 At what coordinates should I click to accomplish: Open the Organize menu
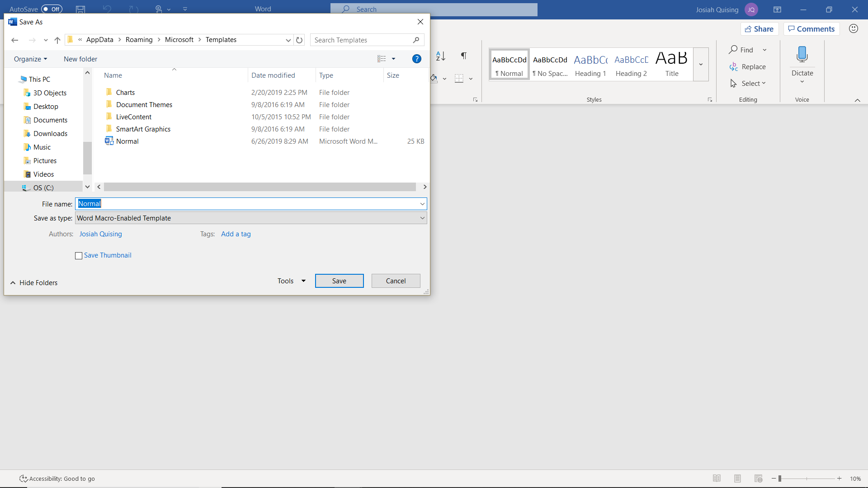point(30,59)
